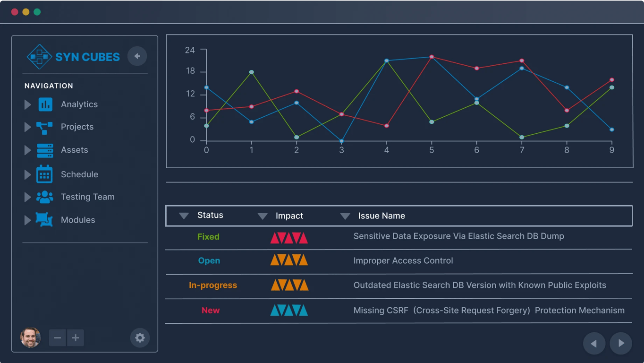Collapse the sidebar with the arrow button
644x363 pixels.
(137, 56)
